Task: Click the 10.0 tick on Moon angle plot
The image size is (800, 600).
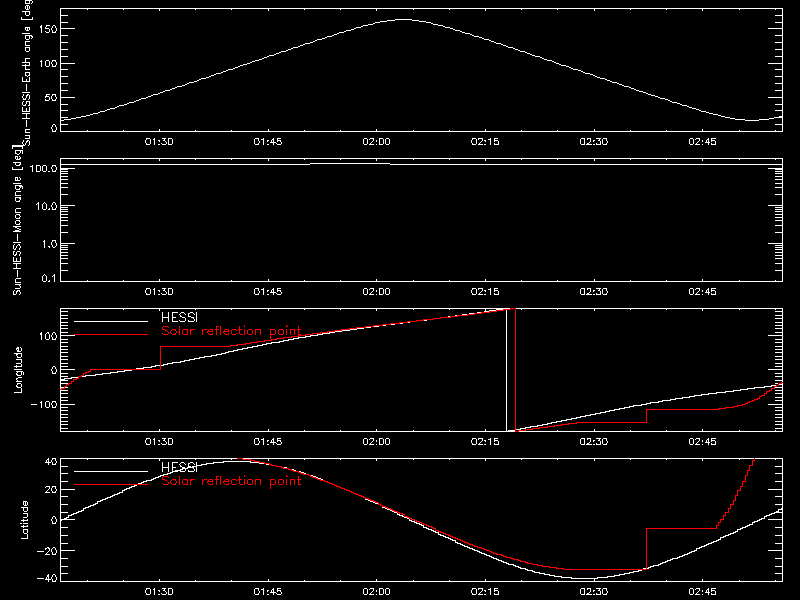Action: [46, 206]
